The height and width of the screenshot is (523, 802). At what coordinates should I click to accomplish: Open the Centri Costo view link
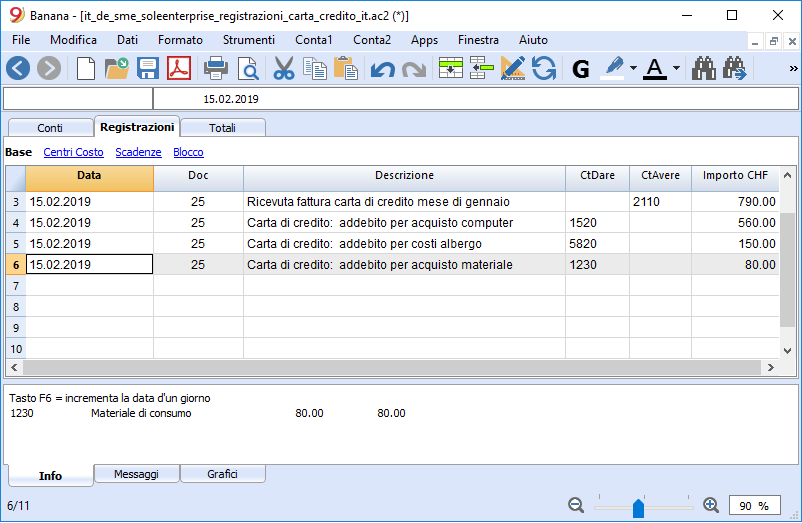73,152
